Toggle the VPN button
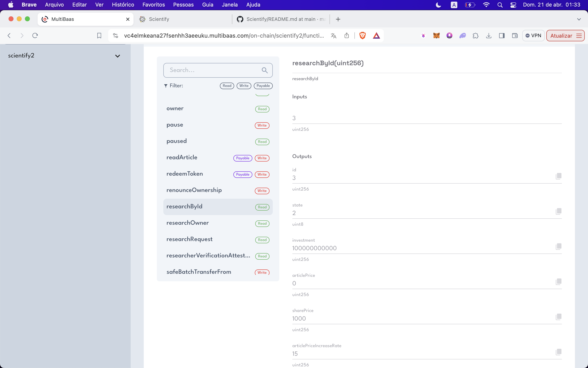 click(533, 36)
